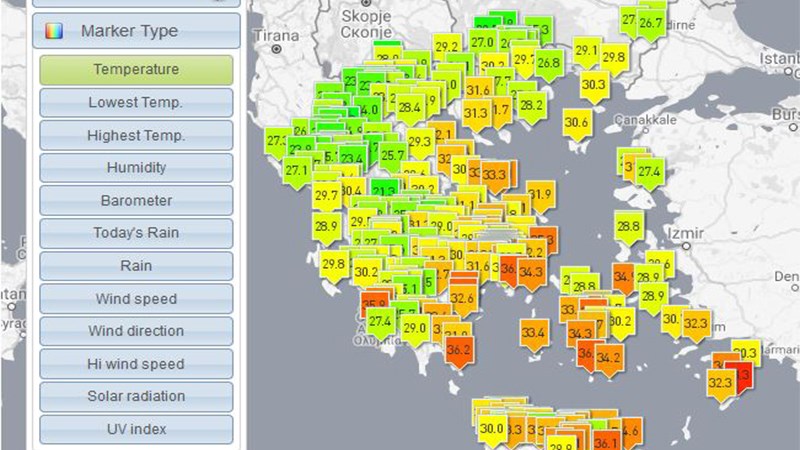Viewport: 800px width, 450px height.
Task: Click the 25.7 green marker
Action: (392, 157)
